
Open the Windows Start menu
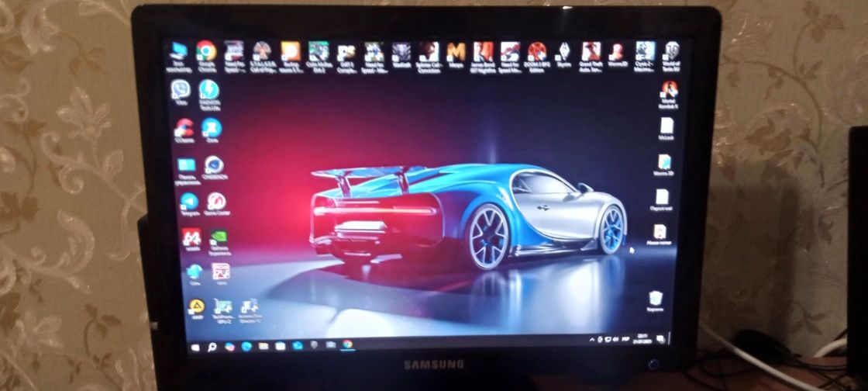[195, 348]
